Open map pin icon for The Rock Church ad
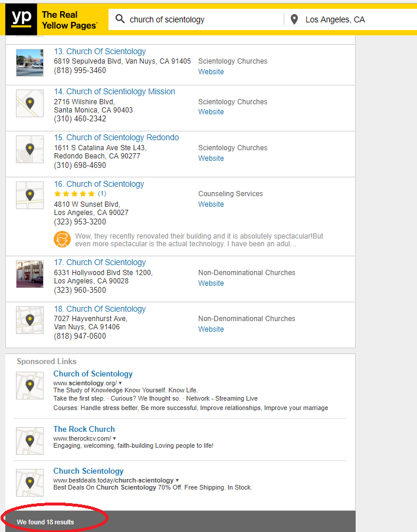The width and height of the screenshot is (417, 532). (30, 441)
